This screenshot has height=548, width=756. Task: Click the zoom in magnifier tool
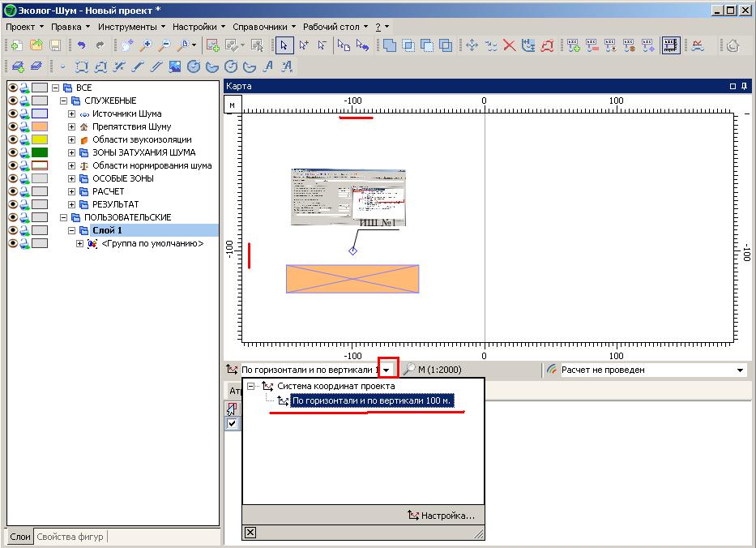tap(146, 46)
